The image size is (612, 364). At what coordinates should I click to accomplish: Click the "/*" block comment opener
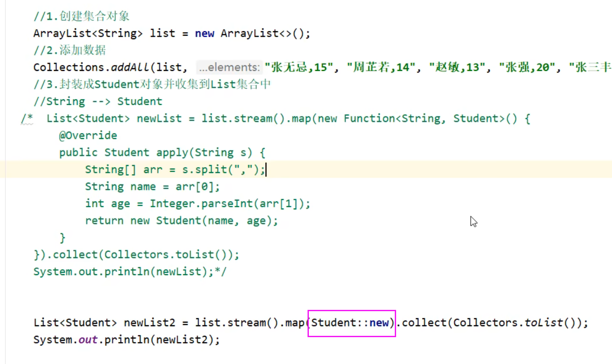[27, 118]
